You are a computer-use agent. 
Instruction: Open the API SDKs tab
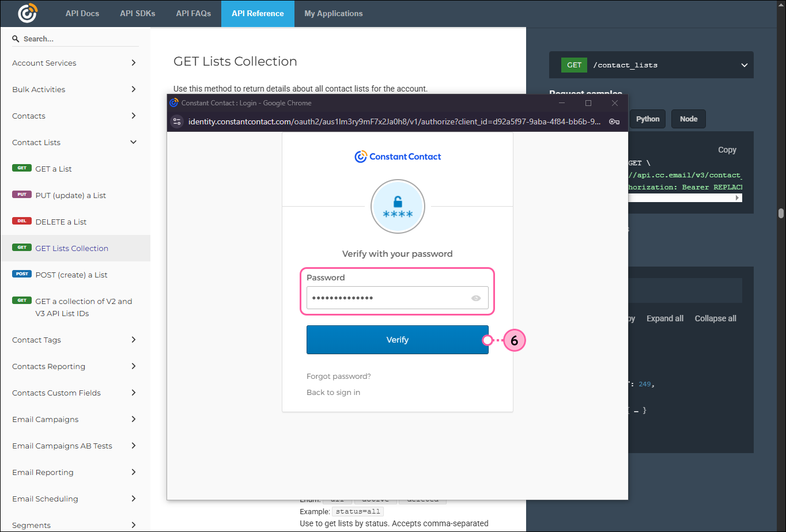point(138,13)
